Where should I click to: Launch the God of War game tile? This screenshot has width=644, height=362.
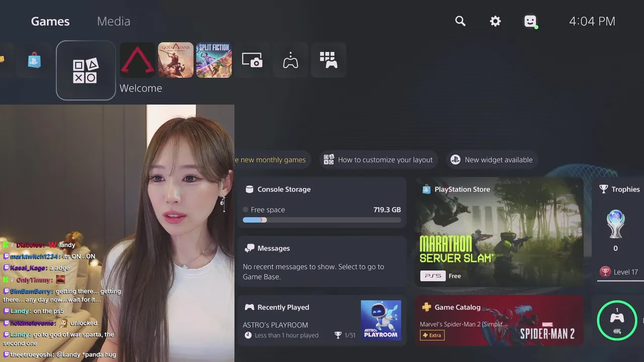(176, 60)
